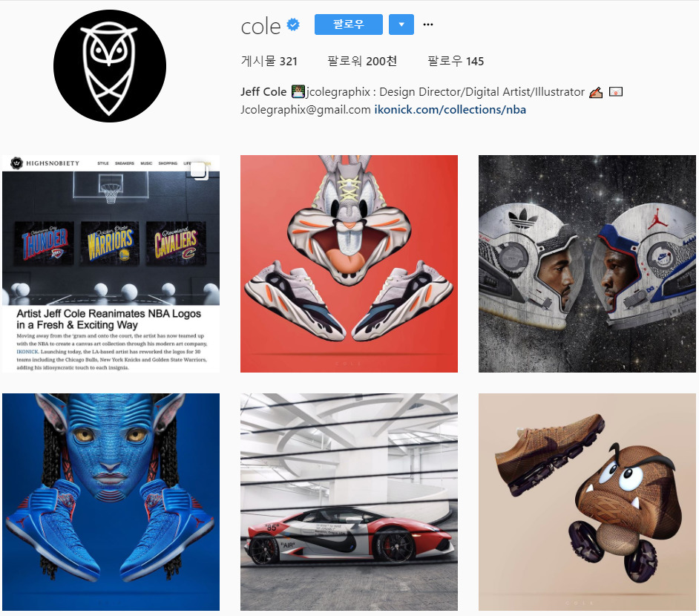699x616 pixels.
Task: Follow the cole account with 팔로우 button
Action: coord(349,24)
